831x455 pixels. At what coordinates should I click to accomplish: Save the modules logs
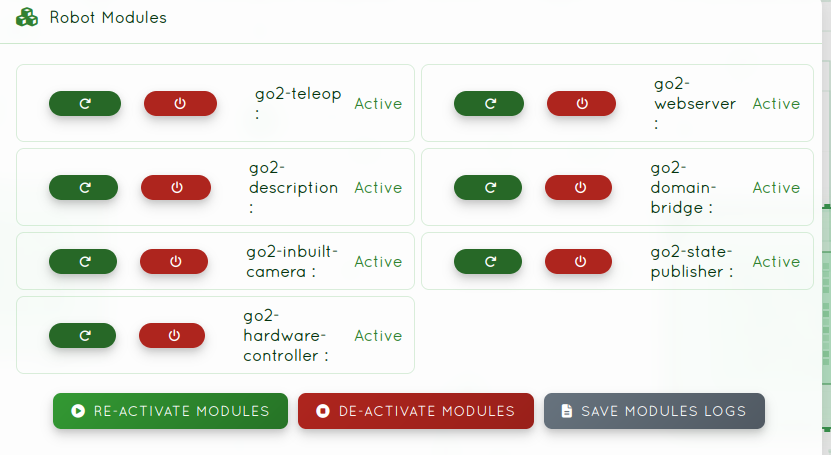pyautogui.click(x=654, y=411)
